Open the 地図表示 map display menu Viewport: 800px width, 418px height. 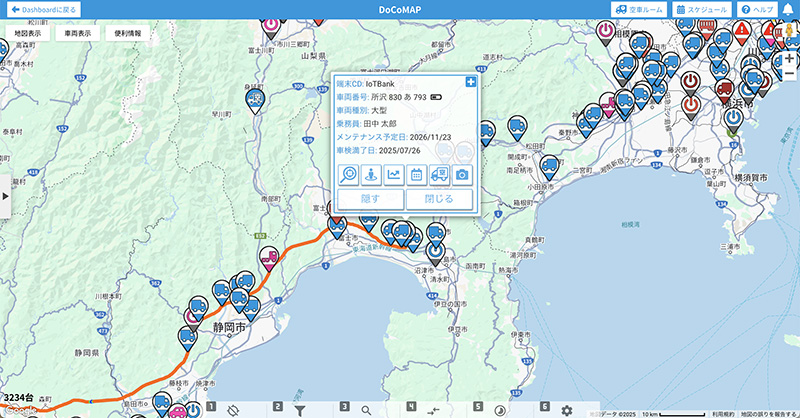(28, 33)
